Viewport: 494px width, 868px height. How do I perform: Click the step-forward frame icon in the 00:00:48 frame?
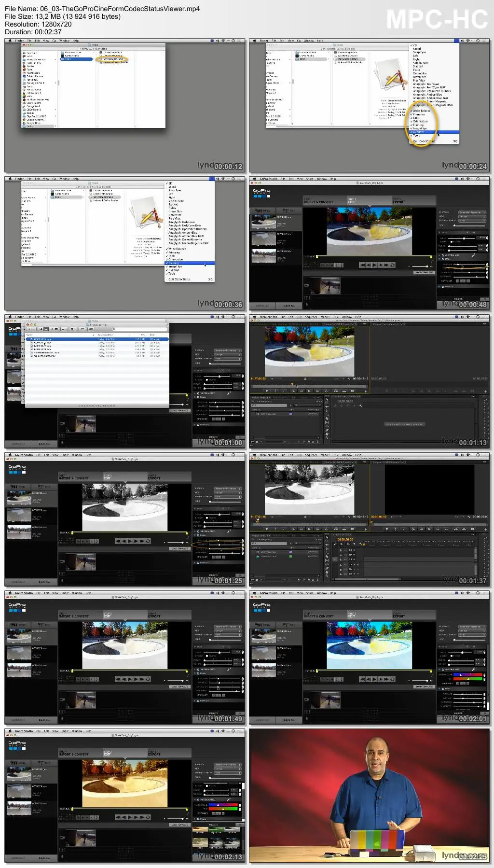click(x=381, y=265)
